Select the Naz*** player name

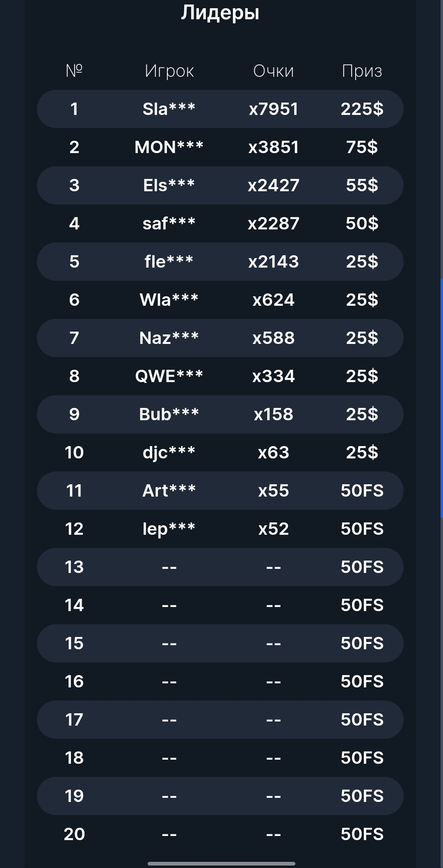169,338
